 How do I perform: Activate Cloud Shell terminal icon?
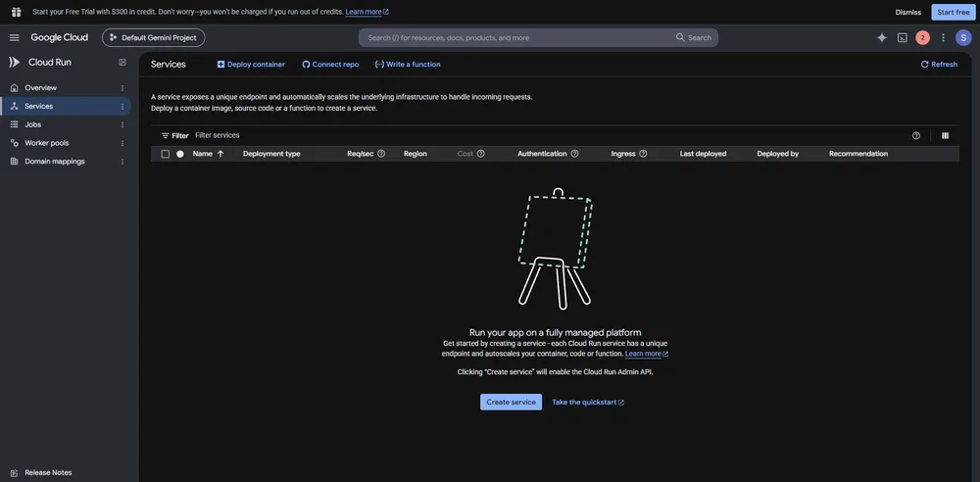point(902,37)
